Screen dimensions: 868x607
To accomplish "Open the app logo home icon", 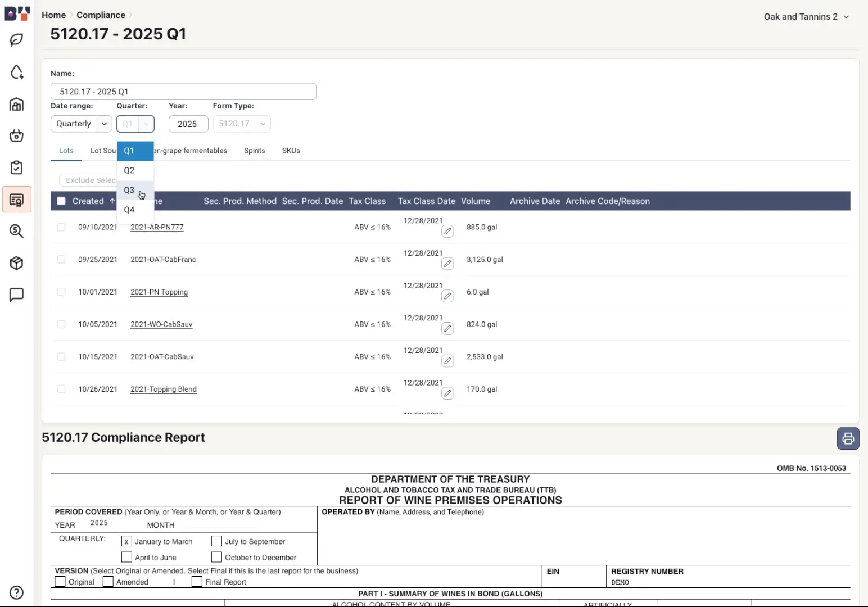I will click(x=17, y=13).
